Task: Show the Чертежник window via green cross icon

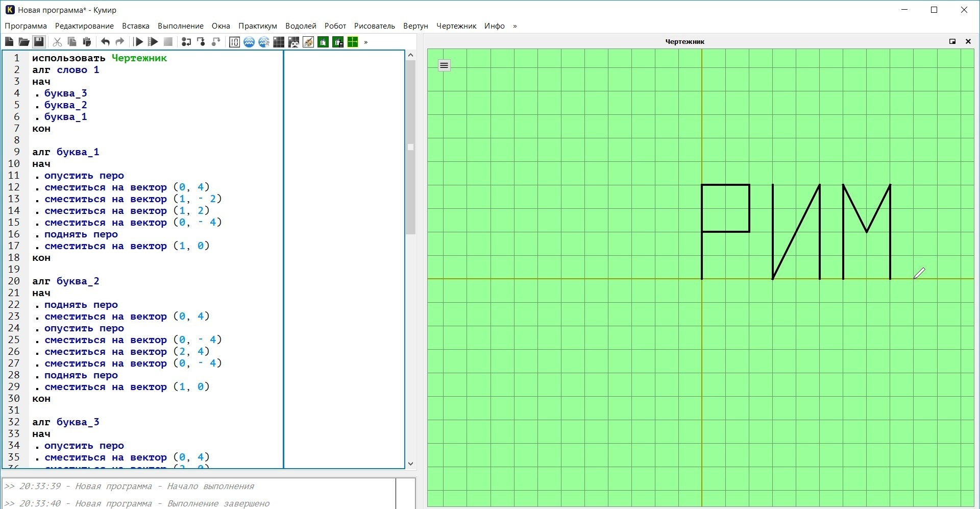Action: (x=353, y=42)
